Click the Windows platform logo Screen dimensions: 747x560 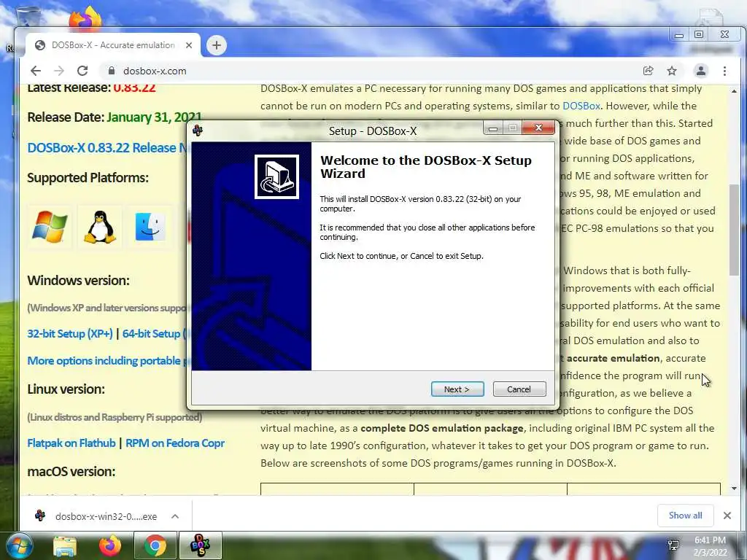click(x=50, y=227)
